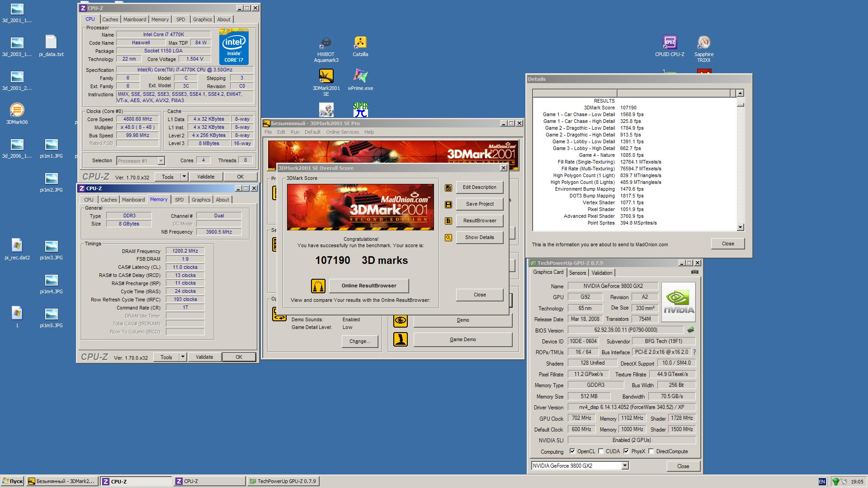
Task: Click GPU name NVIDIA GeForce 9800 GX2 field
Action: pyautogui.click(x=613, y=286)
